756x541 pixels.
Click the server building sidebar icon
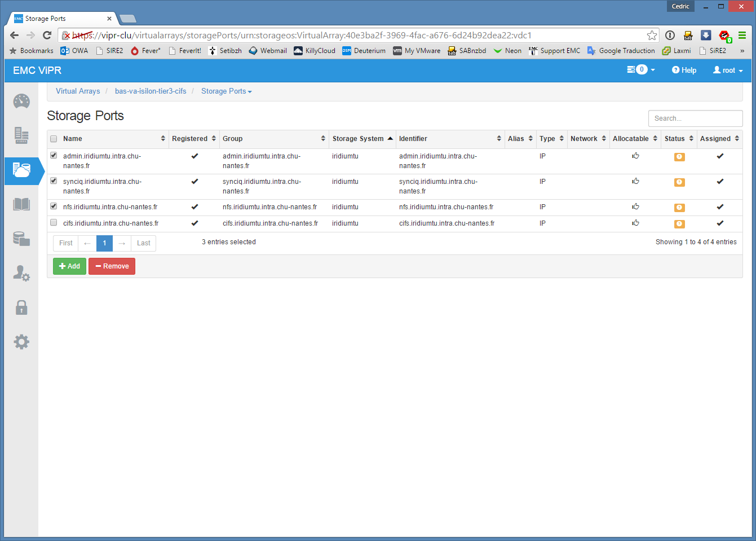(x=21, y=135)
